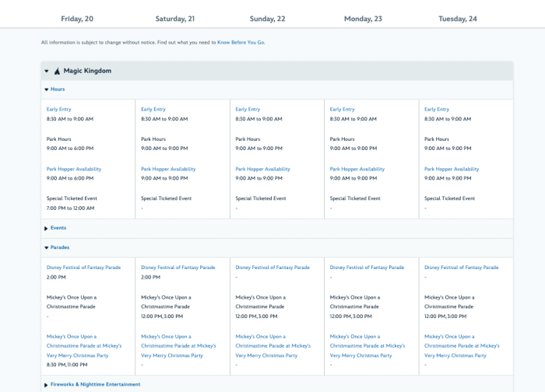Open Saturday's Park Hopper Availability link
This screenshot has height=392, width=545.
click(168, 169)
